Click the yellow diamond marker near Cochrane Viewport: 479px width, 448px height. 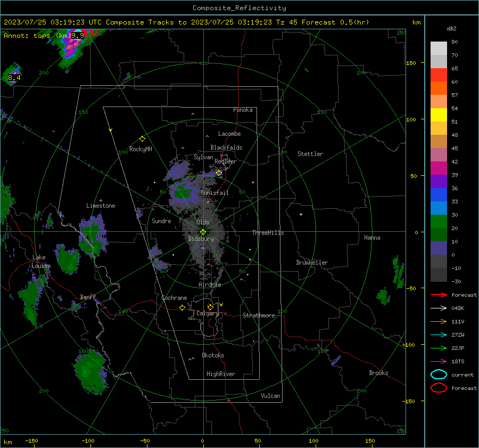point(183,307)
